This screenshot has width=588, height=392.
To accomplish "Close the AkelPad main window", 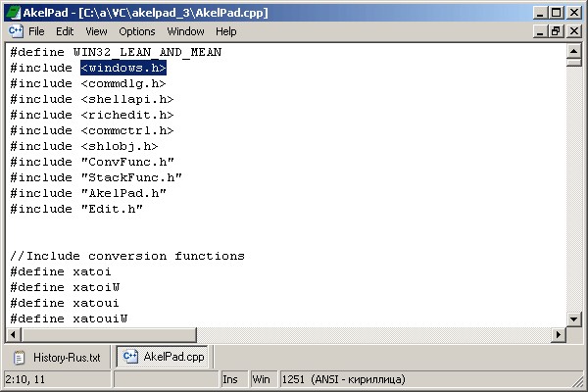I will click(573, 13).
